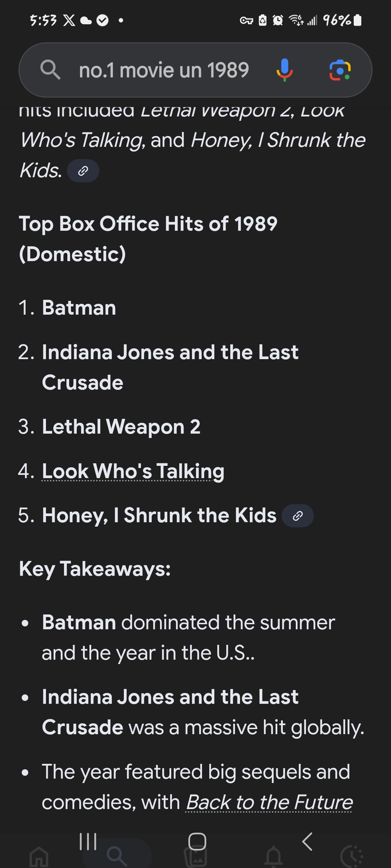Open source link chip after Kids.
The width and height of the screenshot is (391, 868).
point(83,171)
